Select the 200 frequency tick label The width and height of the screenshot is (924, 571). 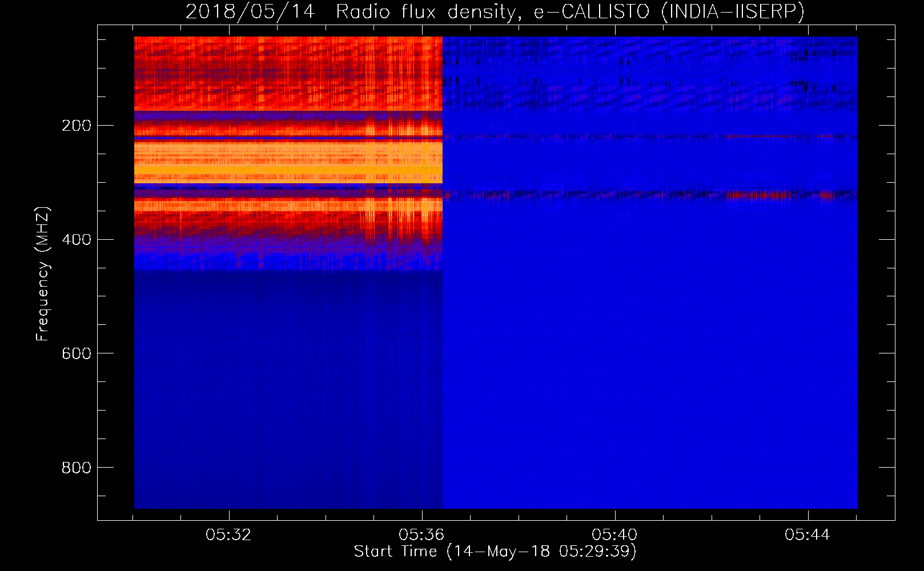[x=77, y=126]
